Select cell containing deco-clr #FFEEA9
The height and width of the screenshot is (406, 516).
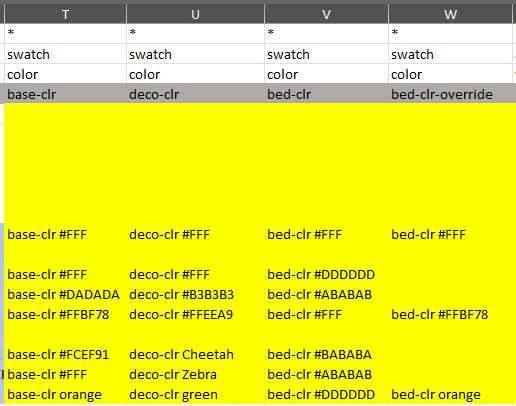[195, 314]
